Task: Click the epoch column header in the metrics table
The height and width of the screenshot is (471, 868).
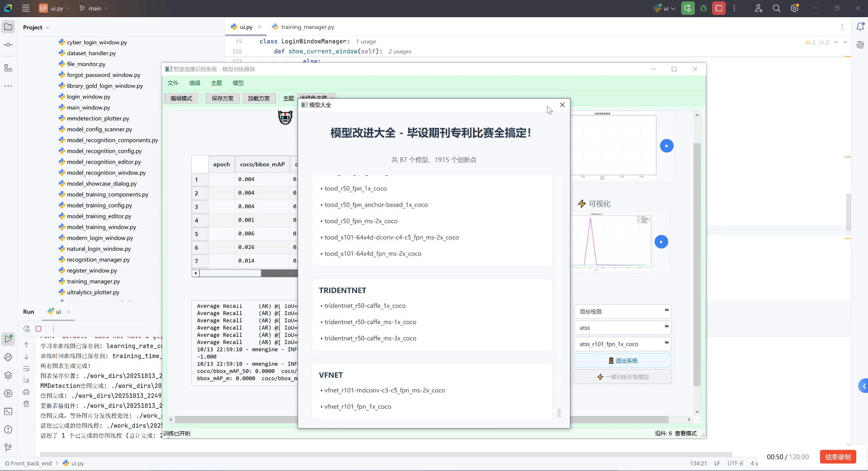Action: coord(222,164)
